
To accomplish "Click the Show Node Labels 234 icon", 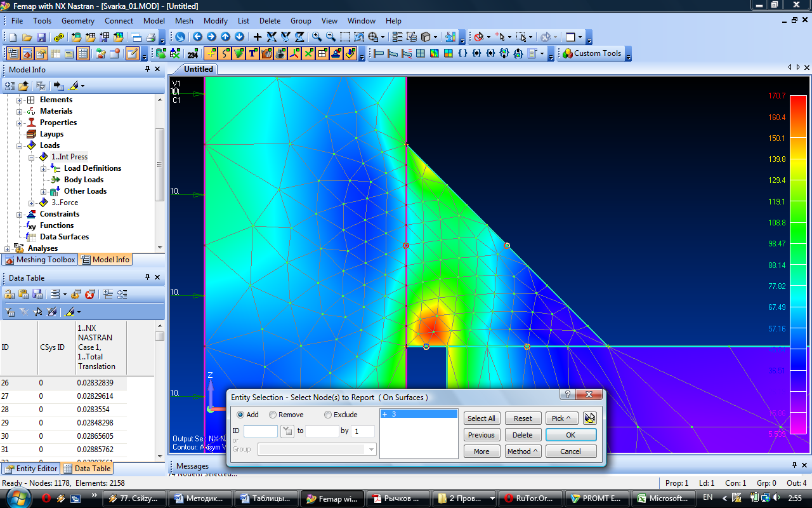I will 193,54.
